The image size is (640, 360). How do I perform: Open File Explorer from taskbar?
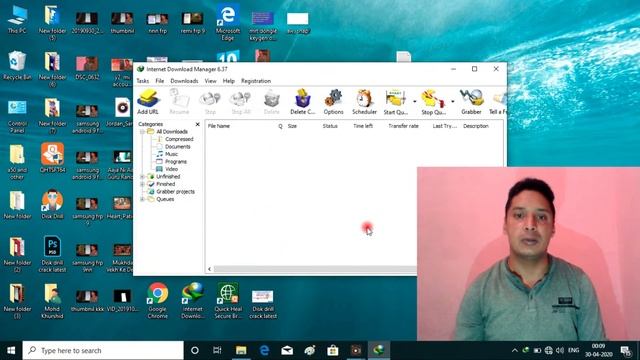[241, 350]
